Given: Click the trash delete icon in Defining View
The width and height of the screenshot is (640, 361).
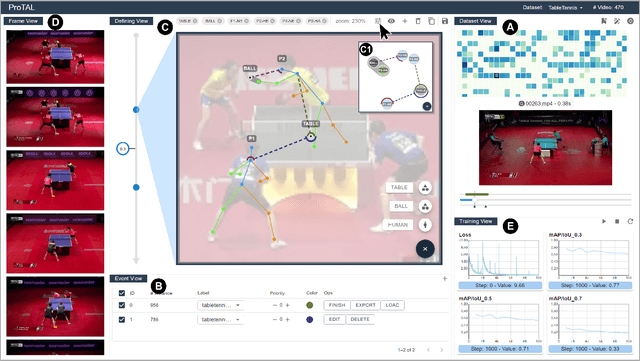Looking at the screenshot, I should (418, 21).
